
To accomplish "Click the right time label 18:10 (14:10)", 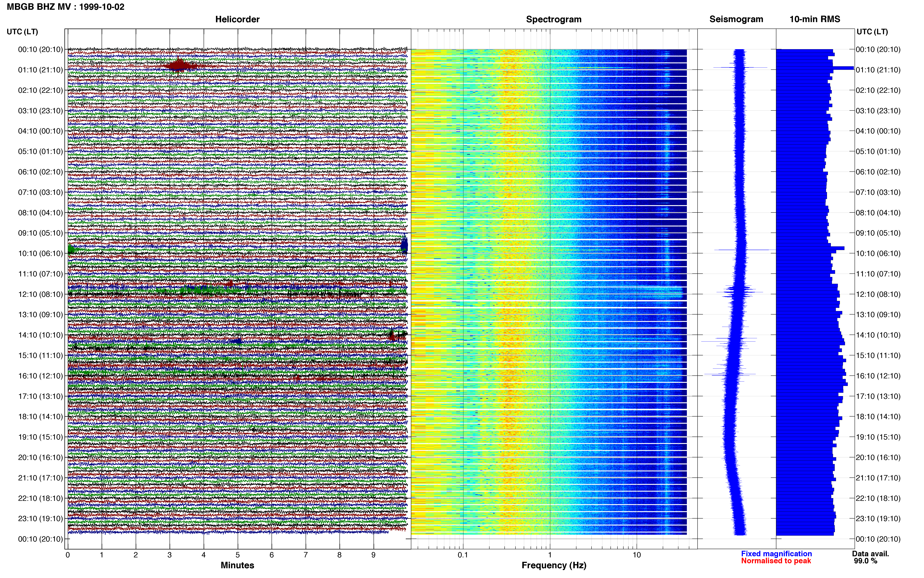I will [878, 417].
